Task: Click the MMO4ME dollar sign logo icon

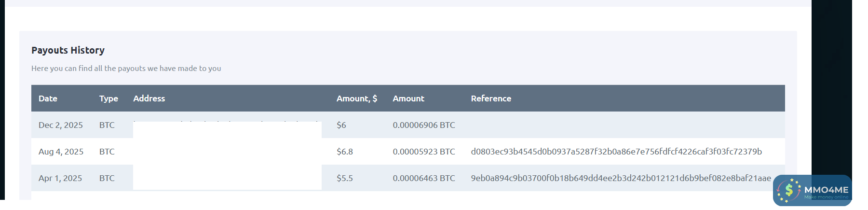Action: tap(789, 190)
